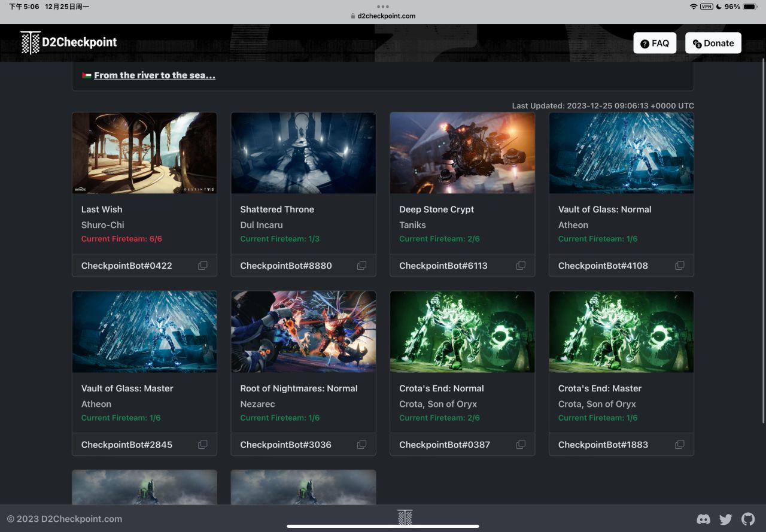Select the CheckpointBot#0422 text
Image resolution: width=766 pixels, height=532 pixels.
point(127,266)
